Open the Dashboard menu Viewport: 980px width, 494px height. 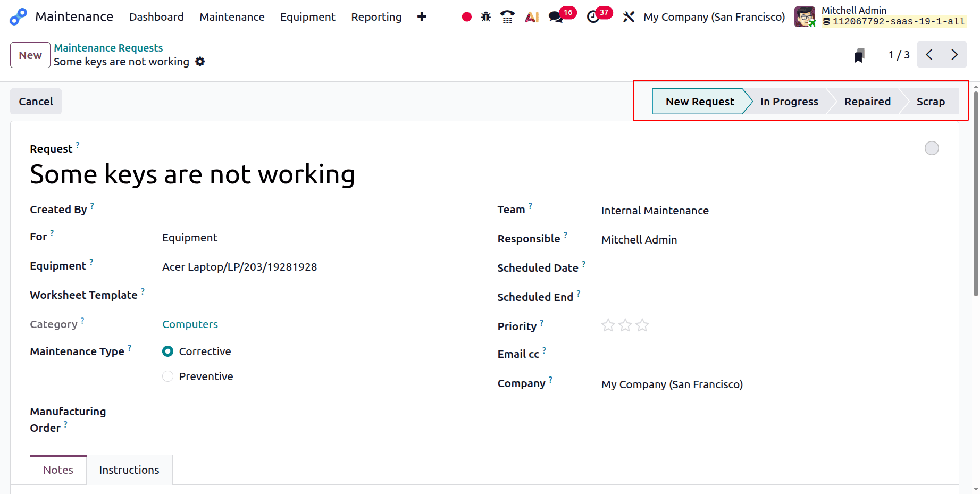[156, 17]
